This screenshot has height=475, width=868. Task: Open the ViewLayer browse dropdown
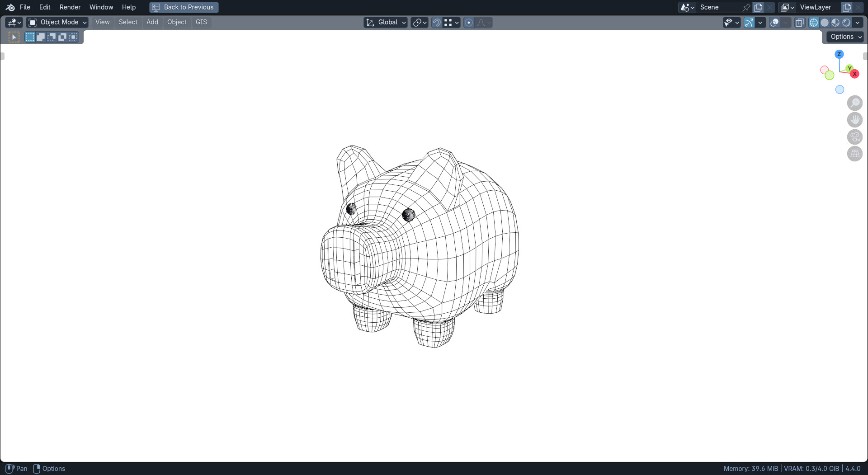click(x=788, y=7)
